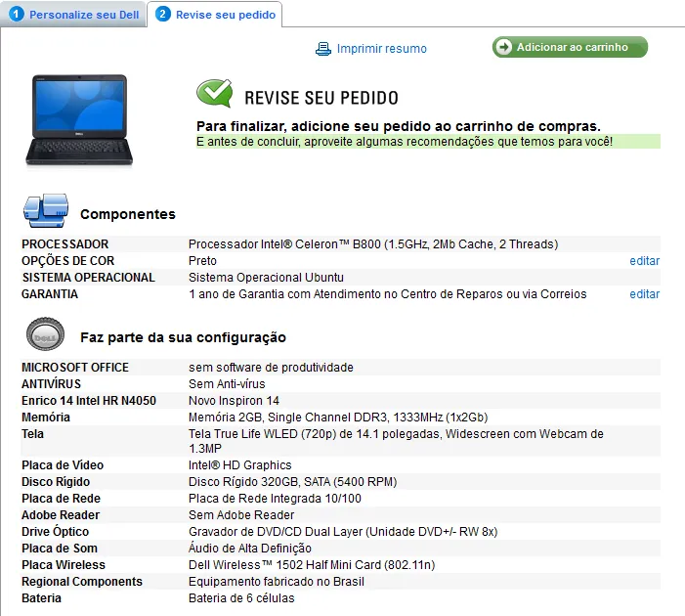Edit the OPÇÕES DE COR selection

644,261
